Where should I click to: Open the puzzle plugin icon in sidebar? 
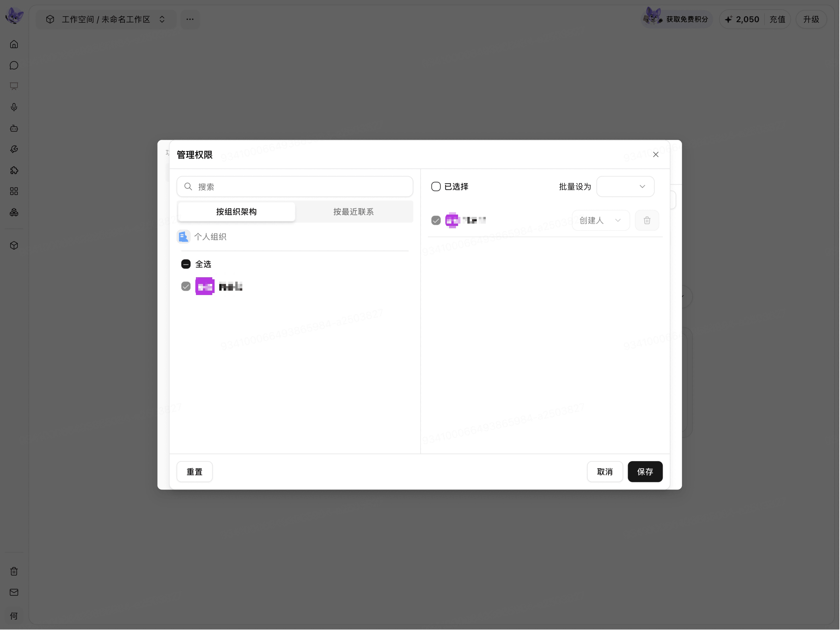pos(14,170)
